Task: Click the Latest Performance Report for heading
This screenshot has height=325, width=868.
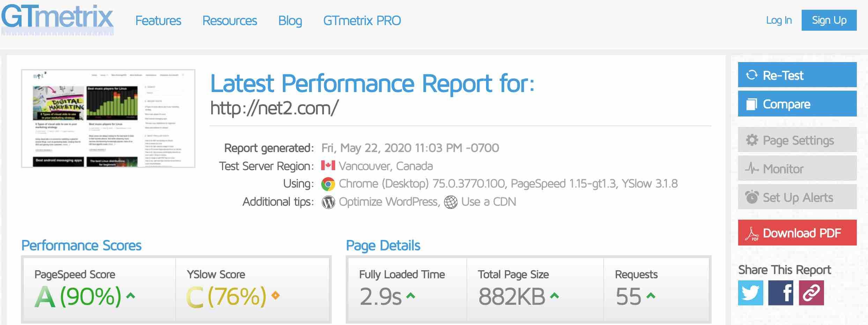Action: 372,84
